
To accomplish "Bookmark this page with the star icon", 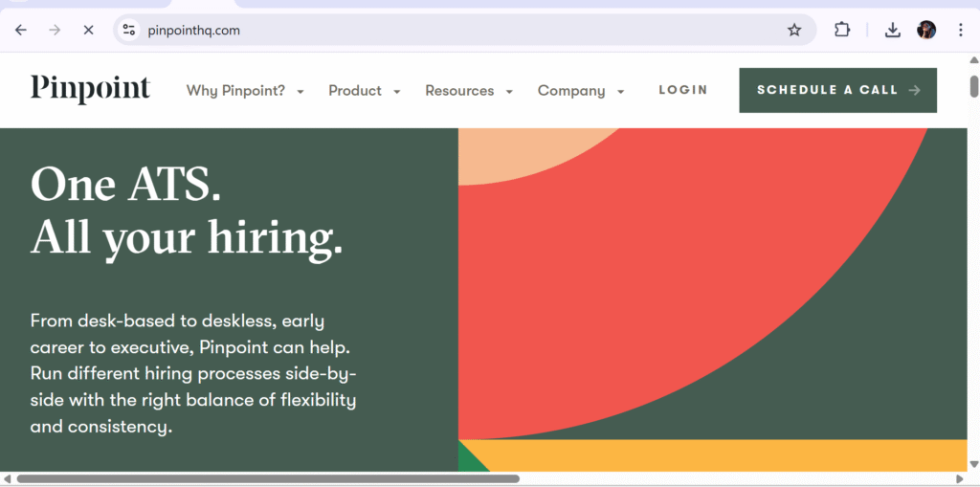I will pyautogui.click(x=793, y=30).
